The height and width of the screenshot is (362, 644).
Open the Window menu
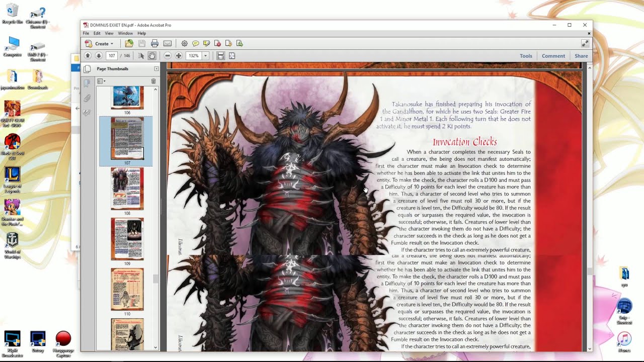pos(125,33)
